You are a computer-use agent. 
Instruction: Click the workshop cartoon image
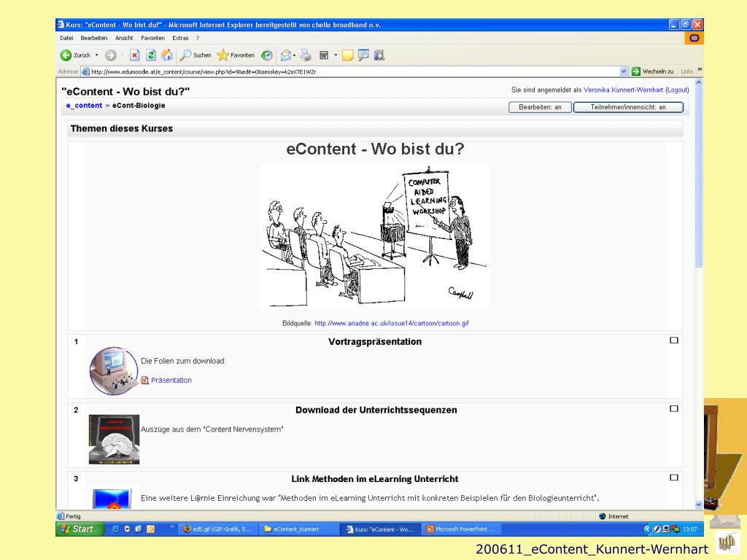[x=374, y=236]
